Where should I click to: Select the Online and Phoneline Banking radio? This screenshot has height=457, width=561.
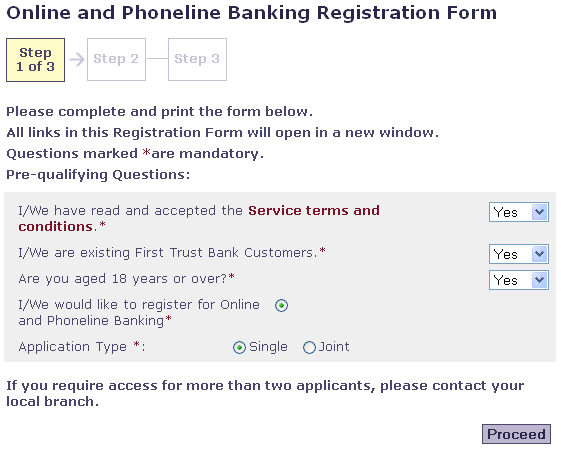tap(281, 306)
